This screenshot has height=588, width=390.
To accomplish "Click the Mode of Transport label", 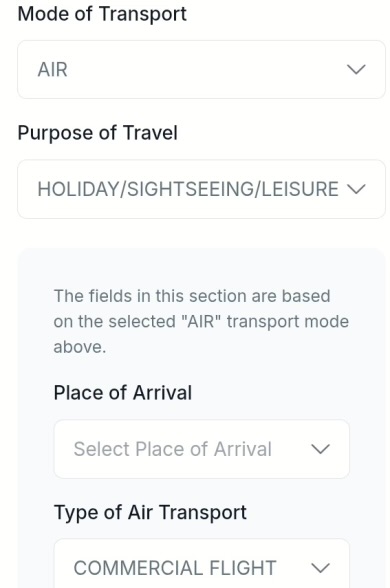I will point(102,14).
